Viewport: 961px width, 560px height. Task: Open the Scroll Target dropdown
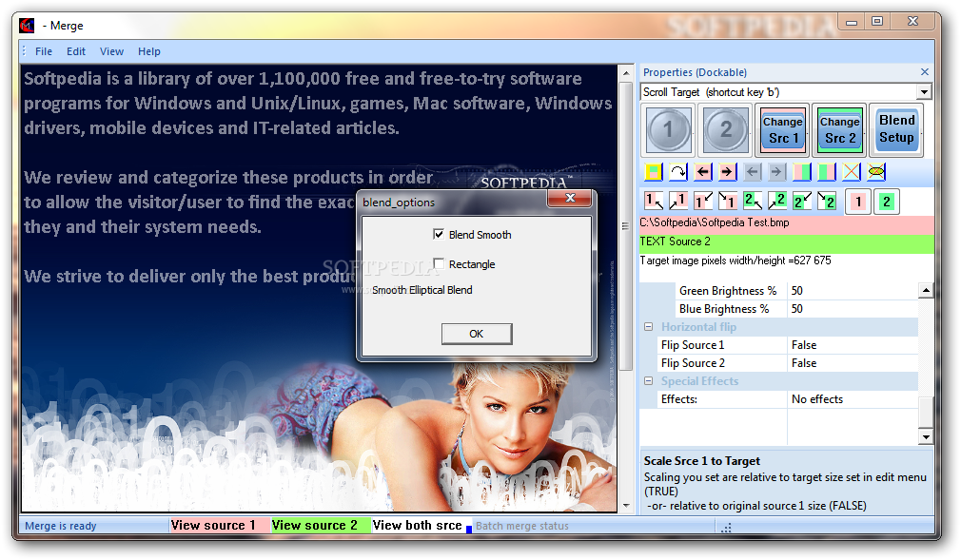[924, 92]
